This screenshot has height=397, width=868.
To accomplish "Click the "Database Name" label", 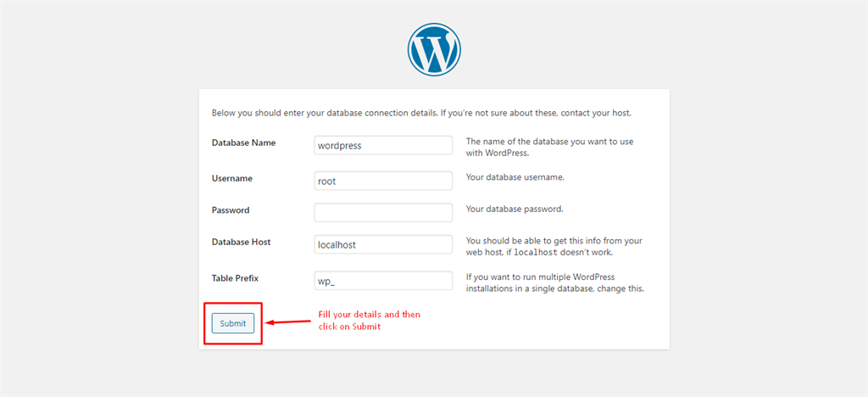I will tap(243, 143).
